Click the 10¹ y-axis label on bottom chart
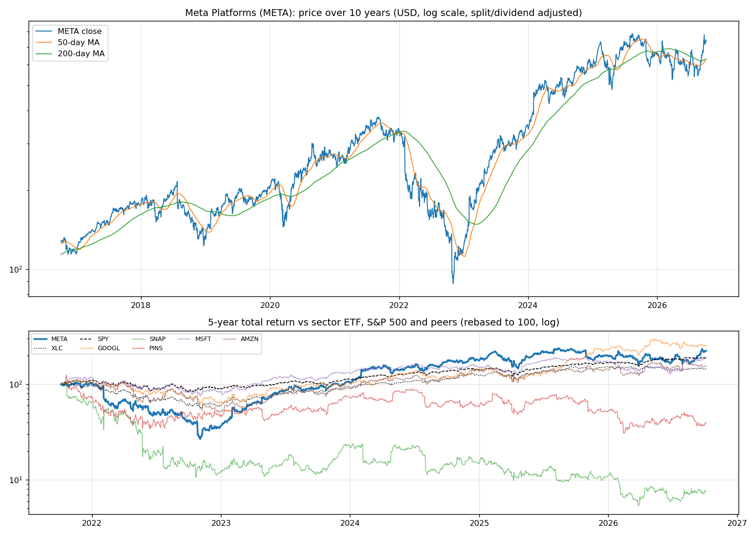The width and height of the screenshot is (756, 536). (x=17, y=480)
